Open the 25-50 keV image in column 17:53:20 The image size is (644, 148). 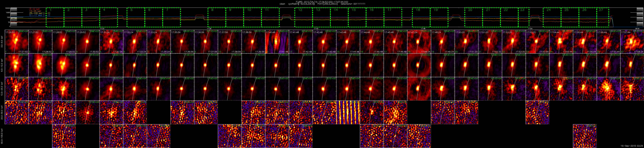pyautogui.click(x=537, y=112)
